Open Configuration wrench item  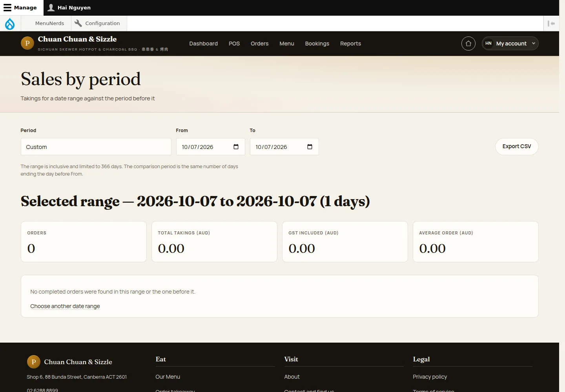97,23
